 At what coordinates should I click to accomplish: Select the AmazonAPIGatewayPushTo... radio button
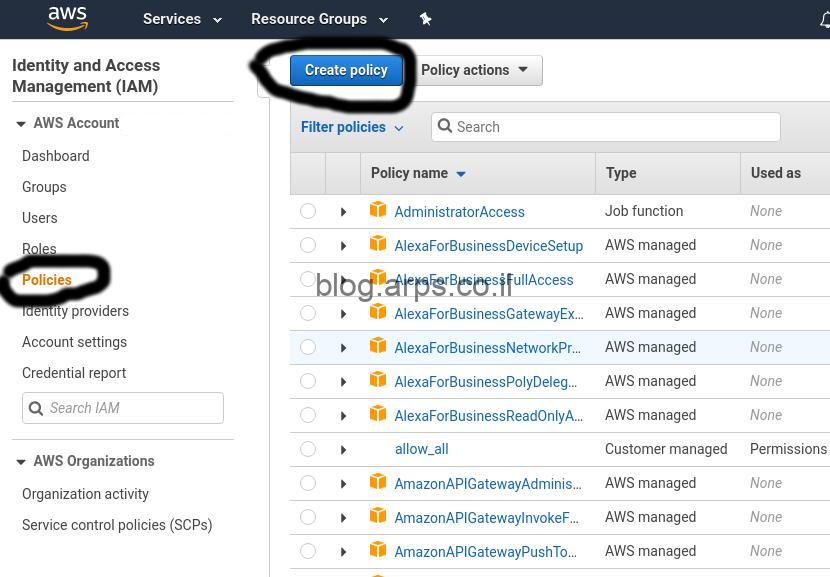(308, 551)
